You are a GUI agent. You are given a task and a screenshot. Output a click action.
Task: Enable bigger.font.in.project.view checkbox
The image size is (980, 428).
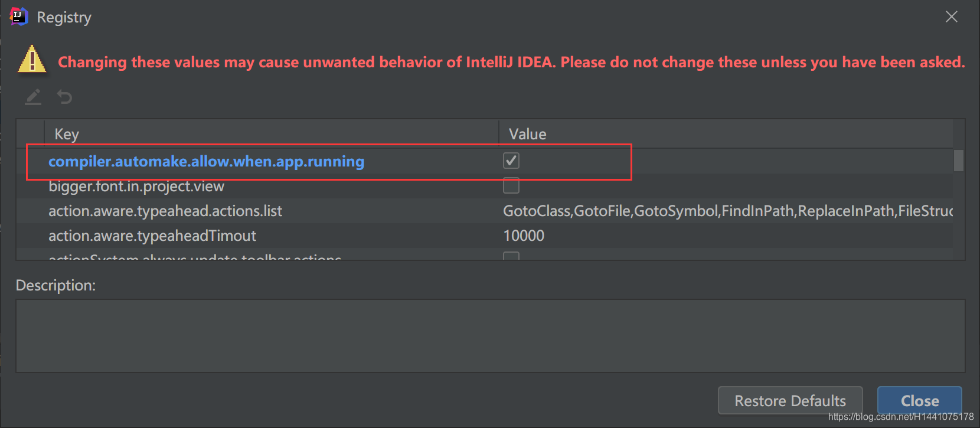point(511,186)
